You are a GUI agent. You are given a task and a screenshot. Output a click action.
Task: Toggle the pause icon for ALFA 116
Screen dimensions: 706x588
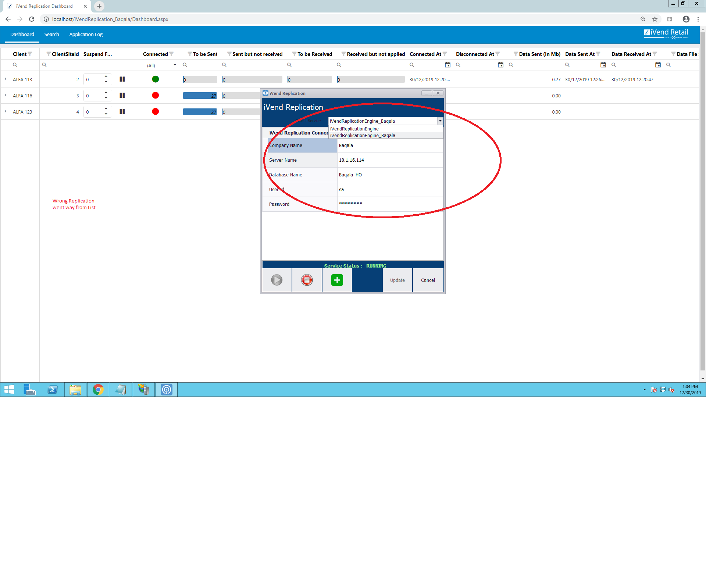tap(122, 96)
